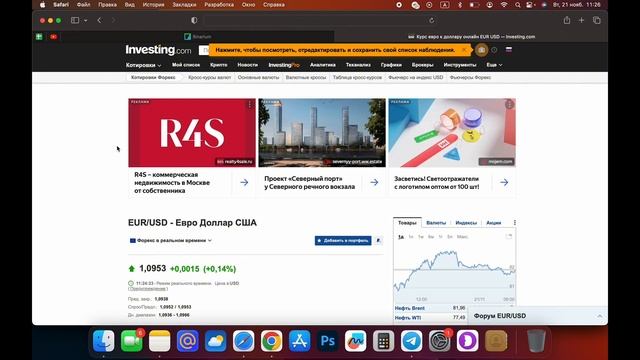Screen dimensions: 640x360
Task: Close the orange watchlist tooltip
Action: tap(464, 50)
